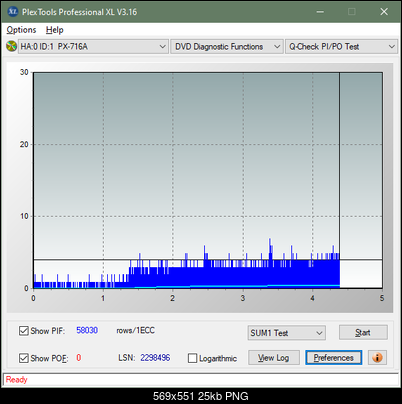402x404 pixels.
Task: Toggle the Show PIF checkbox
Action: pos(24,331)
